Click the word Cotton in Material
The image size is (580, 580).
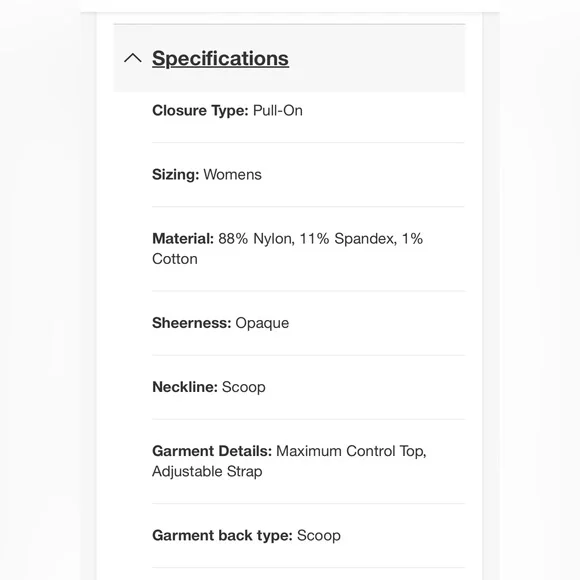[x=175, y=259]
